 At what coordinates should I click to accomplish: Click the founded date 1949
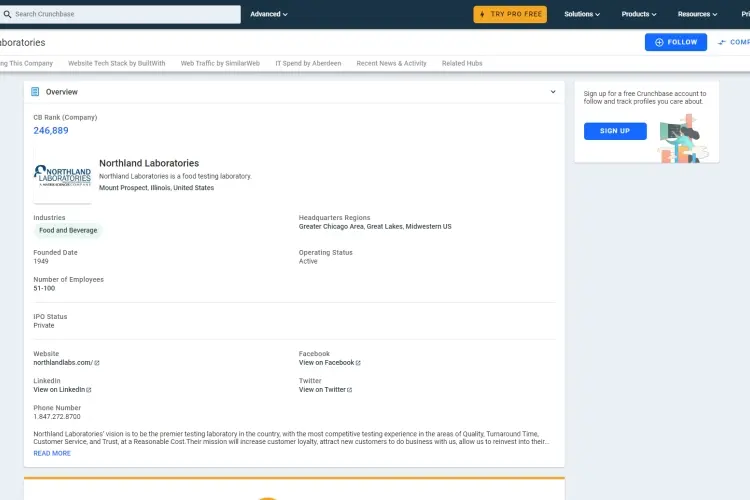41,261
